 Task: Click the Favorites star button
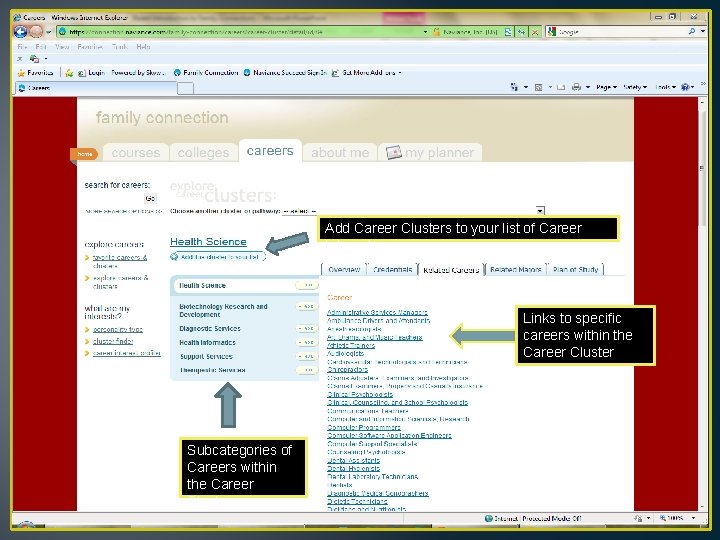click(35, 73)
